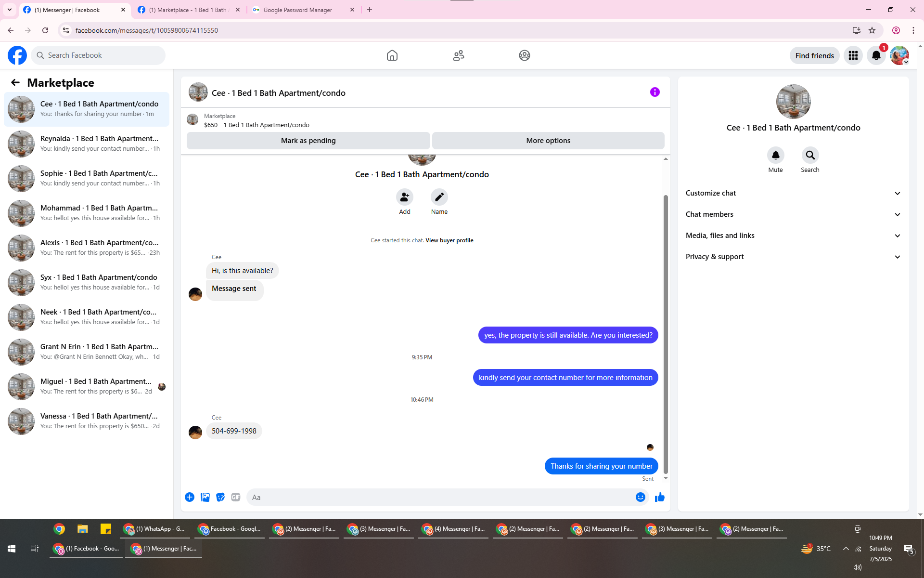This screenshot has width=924, height=578.
Task: Mute this conversation with the bell icon
Action: coord(775,155)
